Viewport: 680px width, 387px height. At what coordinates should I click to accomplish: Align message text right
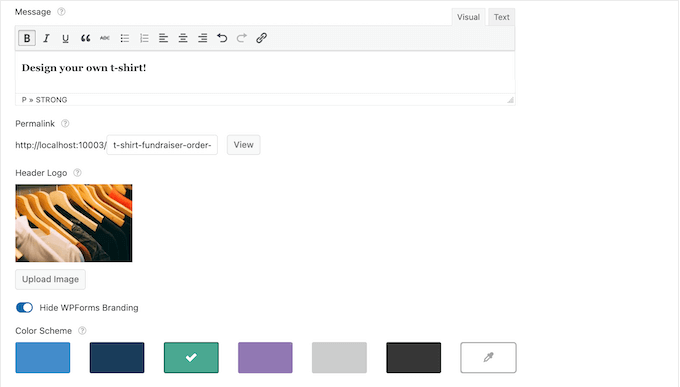coord(203,38)
